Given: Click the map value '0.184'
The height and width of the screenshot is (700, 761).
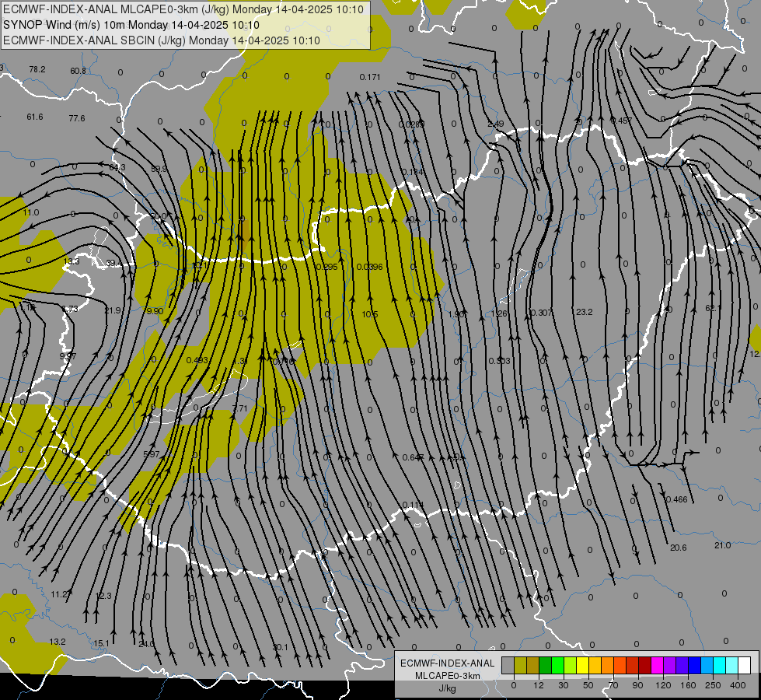Looking at the screenshot, I should [413, 173].
